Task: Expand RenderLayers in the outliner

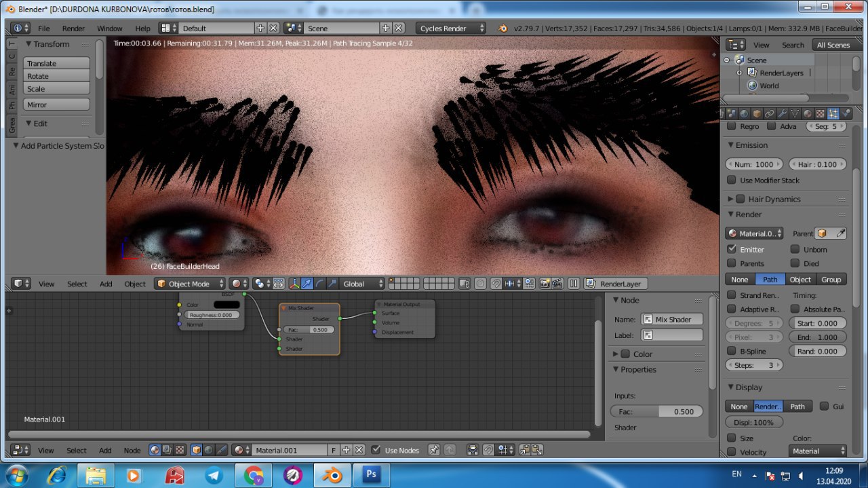Action: tap(739, 73)
